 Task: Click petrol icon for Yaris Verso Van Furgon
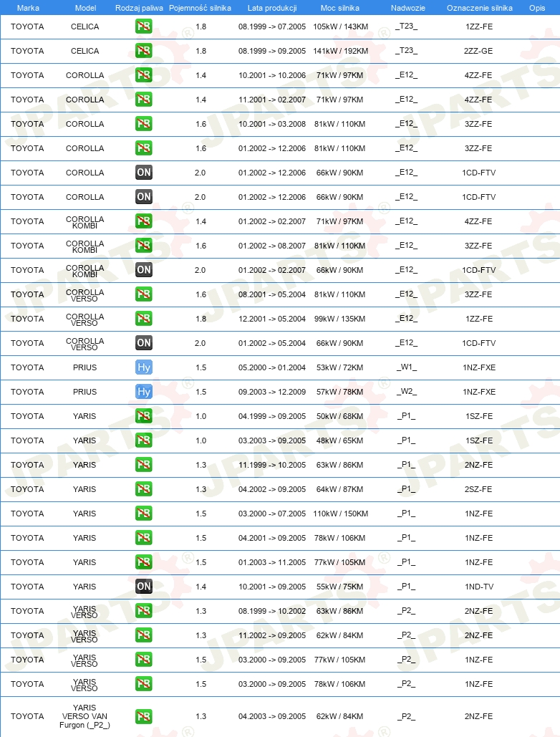pos(144,716)
